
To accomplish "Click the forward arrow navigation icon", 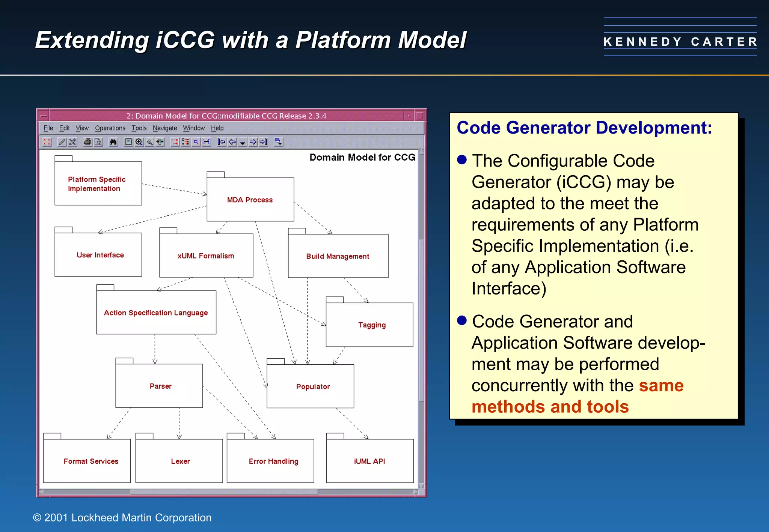I will [x=253, y=142].
